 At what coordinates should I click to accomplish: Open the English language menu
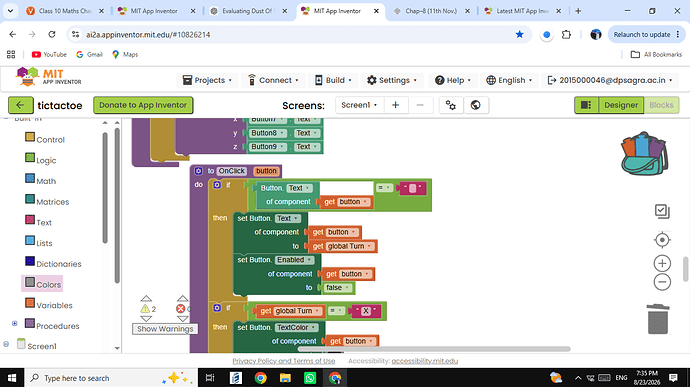(509, 80)
